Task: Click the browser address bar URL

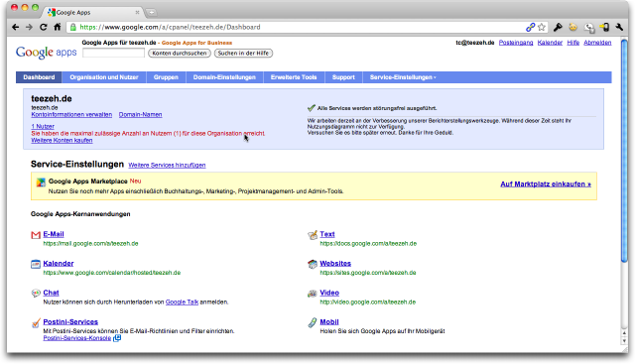Action: click(170, 27)
